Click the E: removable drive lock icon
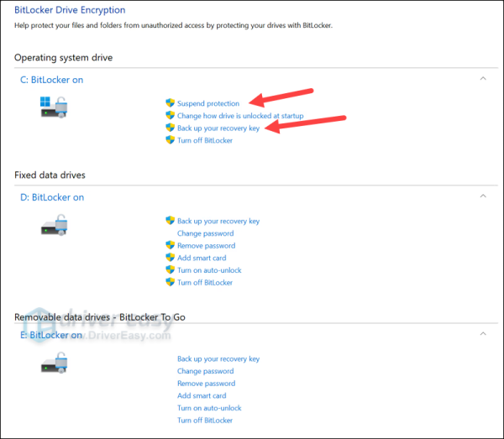Viewport: 504px width, 439px height. 54,363
